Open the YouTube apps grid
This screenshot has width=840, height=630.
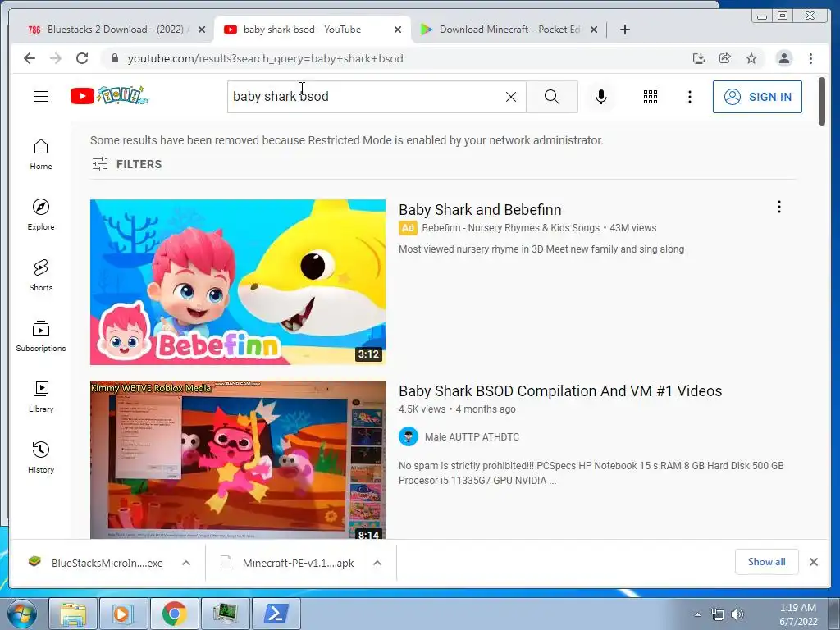coord(651,97)
